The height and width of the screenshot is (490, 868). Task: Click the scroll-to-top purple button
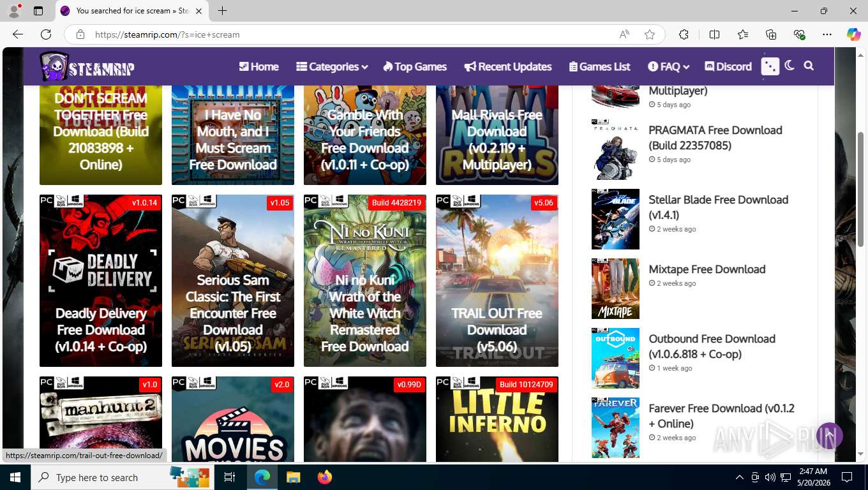tap(829, 436)
